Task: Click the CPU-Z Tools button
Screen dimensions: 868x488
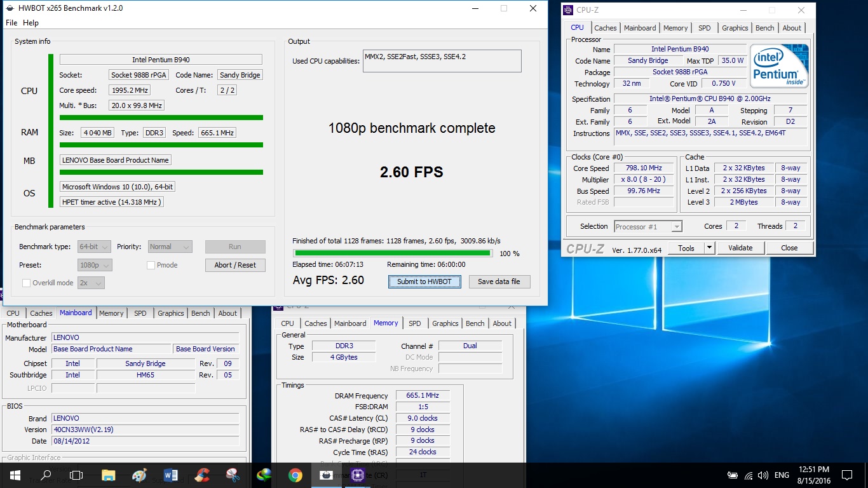Action: coord(686,248)
